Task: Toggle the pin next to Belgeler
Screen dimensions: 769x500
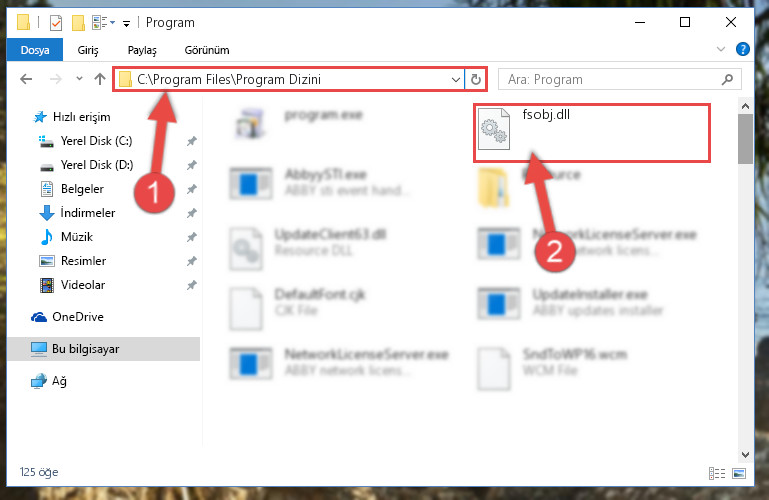Action: coord(192,189)
